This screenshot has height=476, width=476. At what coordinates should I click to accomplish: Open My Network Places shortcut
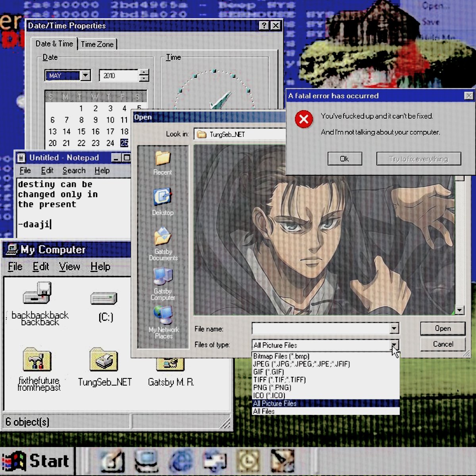click(x=163, y=315)
